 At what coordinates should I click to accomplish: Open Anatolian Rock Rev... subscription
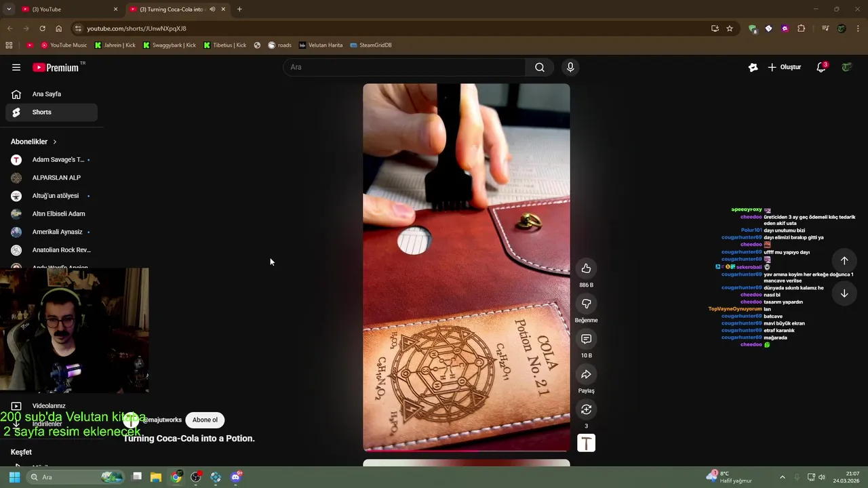[x=52, y=250]
